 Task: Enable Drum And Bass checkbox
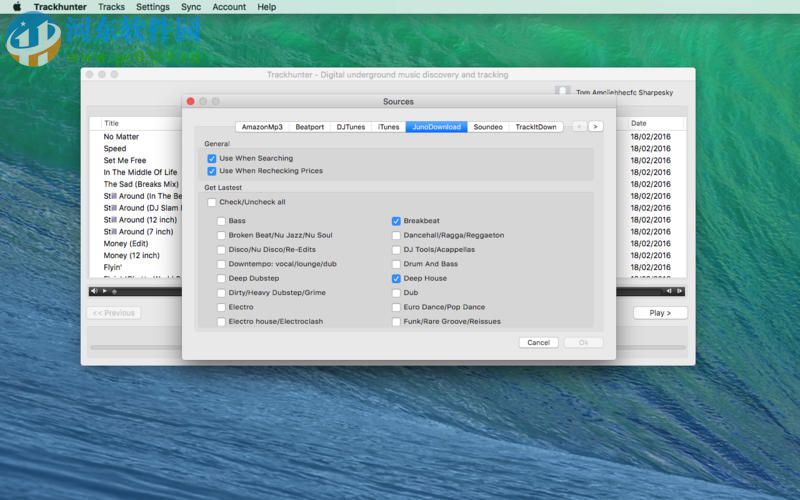click(x=396, y=264)
